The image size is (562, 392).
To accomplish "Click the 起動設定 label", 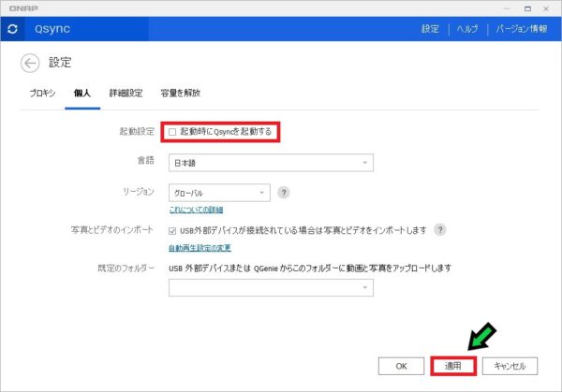I will pos(137,131).
